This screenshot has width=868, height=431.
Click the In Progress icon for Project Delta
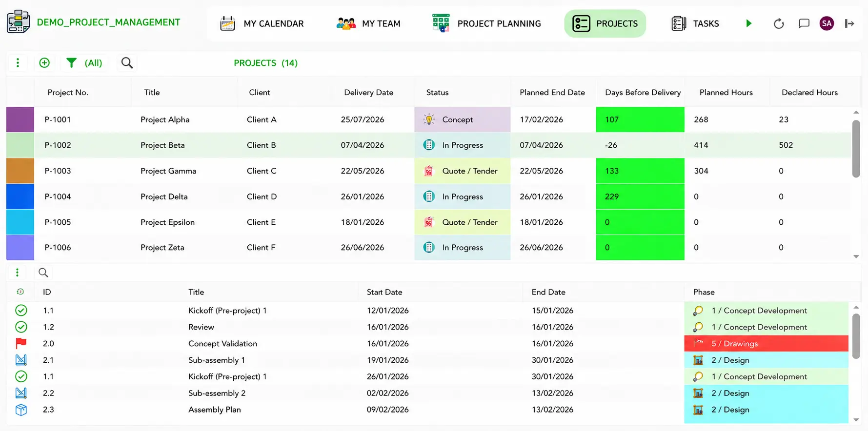click(429, 196)
